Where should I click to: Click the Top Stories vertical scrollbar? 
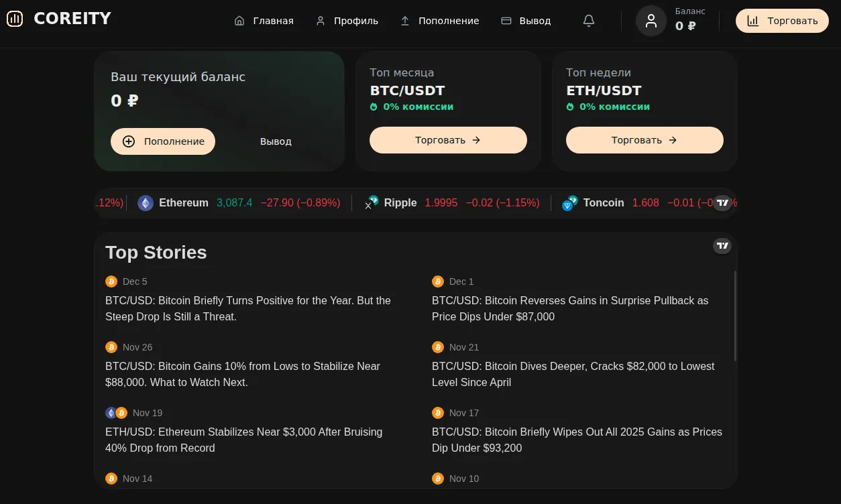pyautogui.click(x=735, y=316)
